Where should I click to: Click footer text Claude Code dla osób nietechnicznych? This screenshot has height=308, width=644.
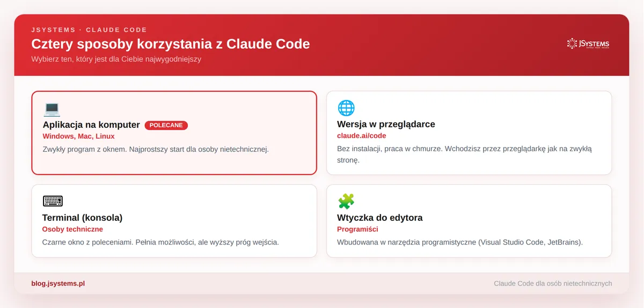[553, 283]
